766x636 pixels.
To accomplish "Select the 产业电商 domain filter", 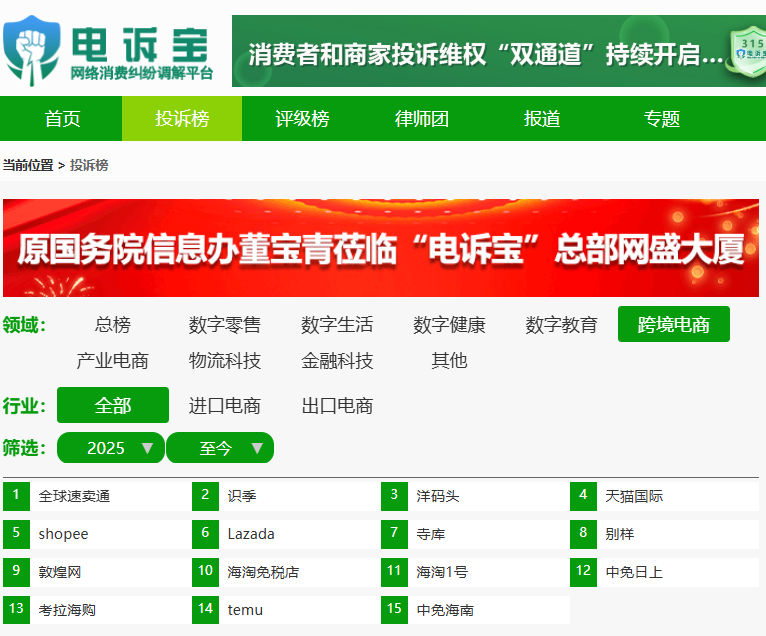I will pyautogui.click(x=113, y=360).
